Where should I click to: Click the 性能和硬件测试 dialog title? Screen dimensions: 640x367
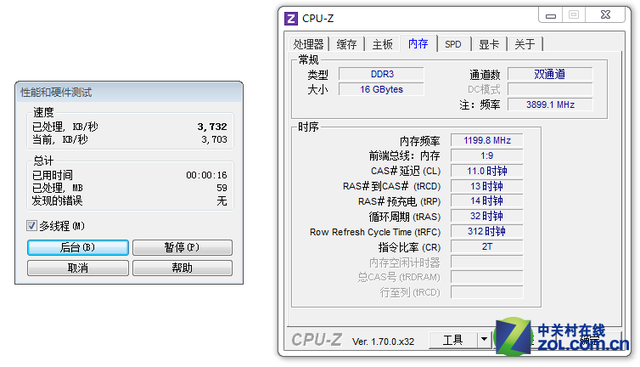(56, 92)
